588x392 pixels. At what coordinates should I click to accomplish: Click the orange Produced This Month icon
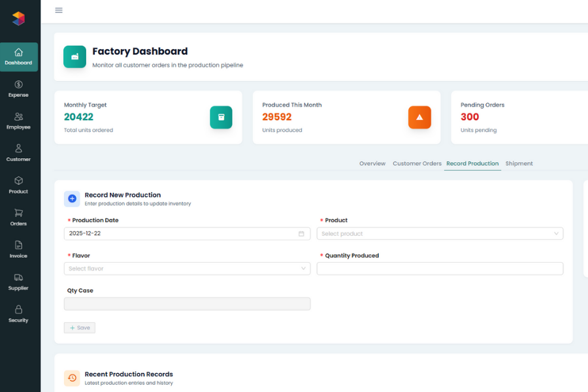click(x=419, y=118)
